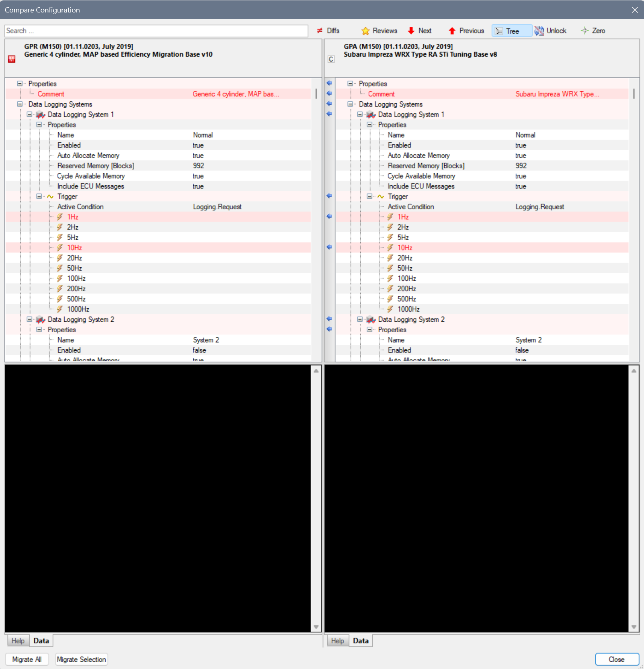Focus the Search input field
The height and width of the screenshot is (669, 644).
pyautogui.click(x=156, y=31)
